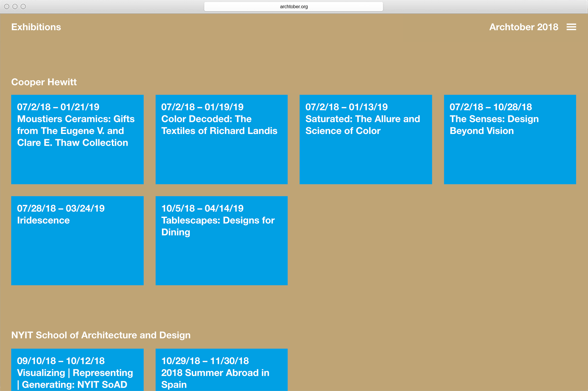Viewport: 588px width, 391px height.
Task: Click the red close window button
Action: tap(7, 6)
